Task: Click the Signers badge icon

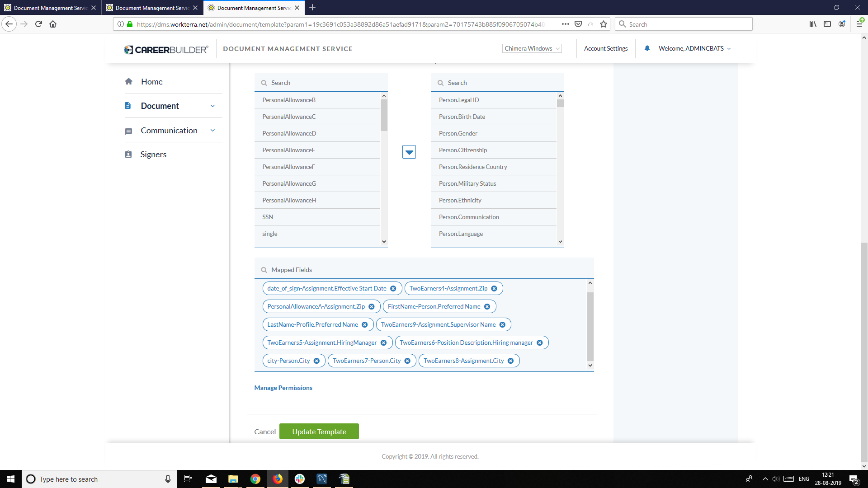Action: 129,154
